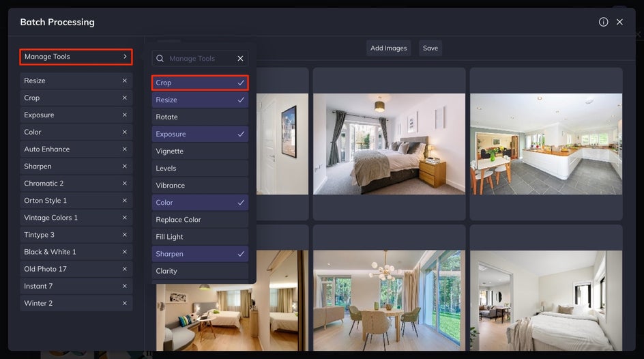Remove the Resize tool with its X icon

point(124,81)
